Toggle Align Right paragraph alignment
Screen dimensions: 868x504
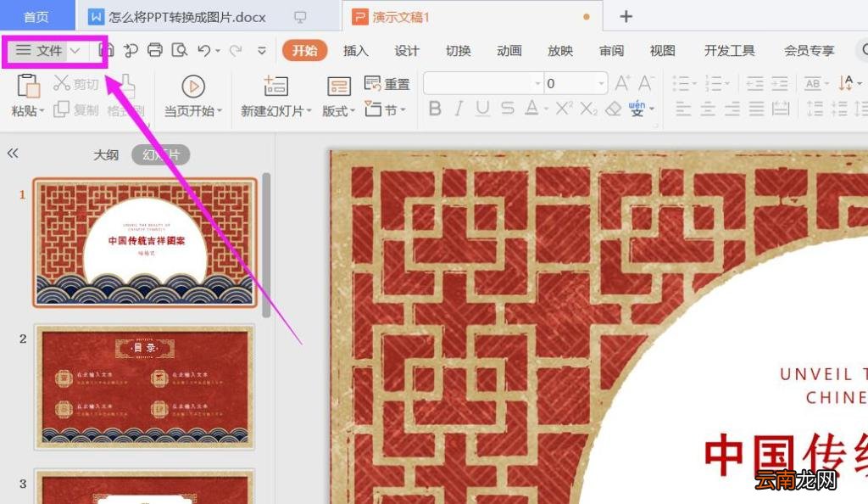click(732, 109)
